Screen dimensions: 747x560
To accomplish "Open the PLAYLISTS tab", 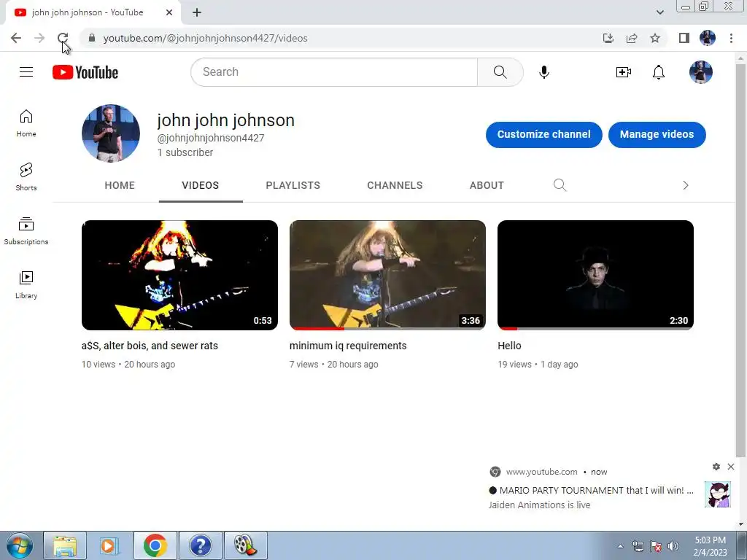I will pos(293,185).
